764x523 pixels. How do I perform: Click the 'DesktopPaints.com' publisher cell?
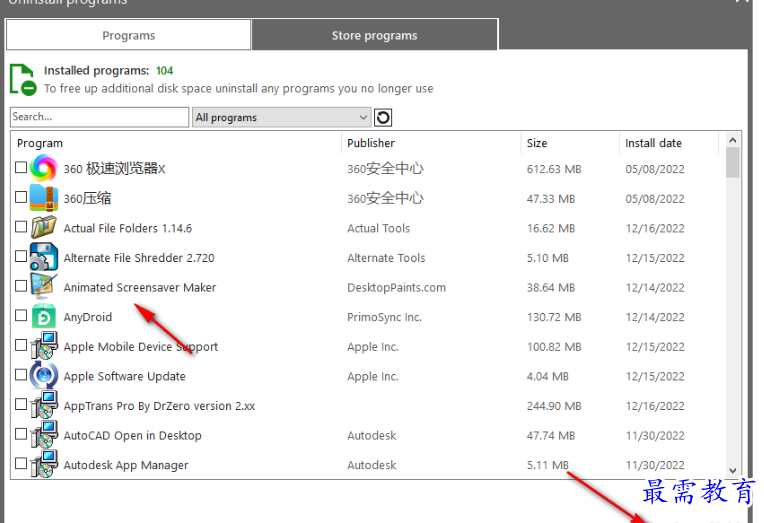coord(396,288)
